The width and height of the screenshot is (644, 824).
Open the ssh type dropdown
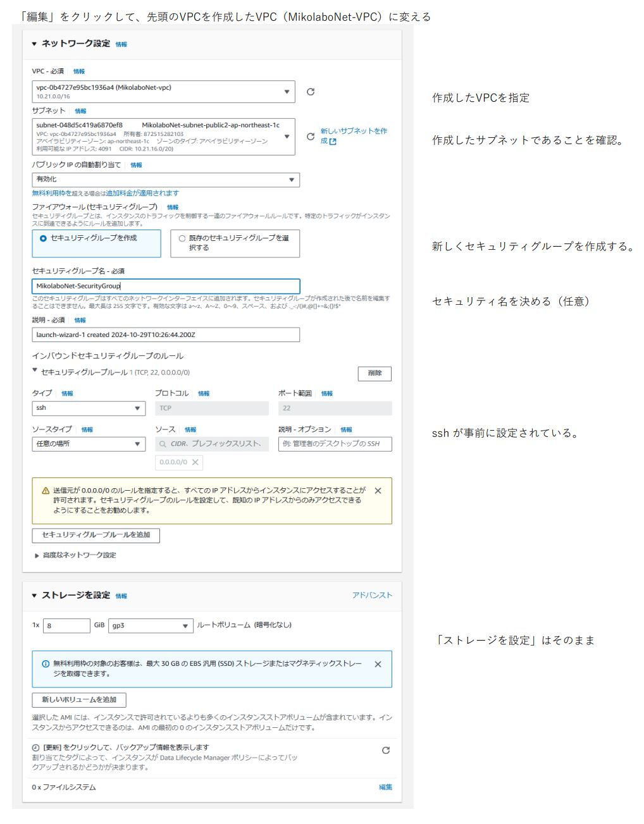89,409
